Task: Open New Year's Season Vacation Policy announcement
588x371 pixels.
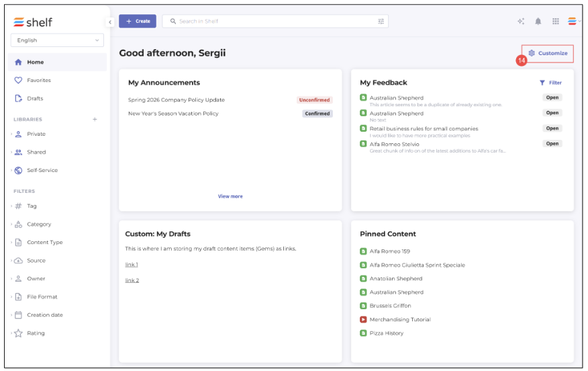Action: 173,114
